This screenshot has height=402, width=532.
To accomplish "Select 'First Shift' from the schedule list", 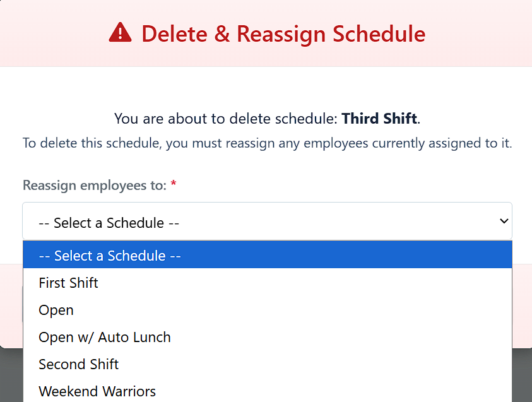I will tap(68, 283).
